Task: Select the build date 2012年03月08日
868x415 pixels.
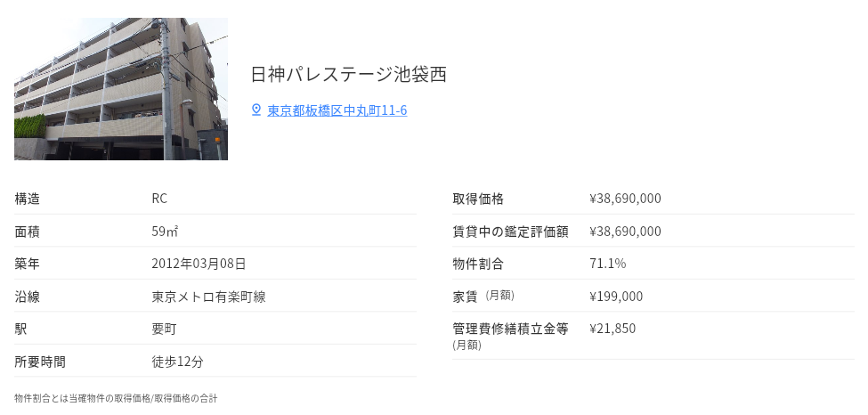Action: click(x=199, y=264)
